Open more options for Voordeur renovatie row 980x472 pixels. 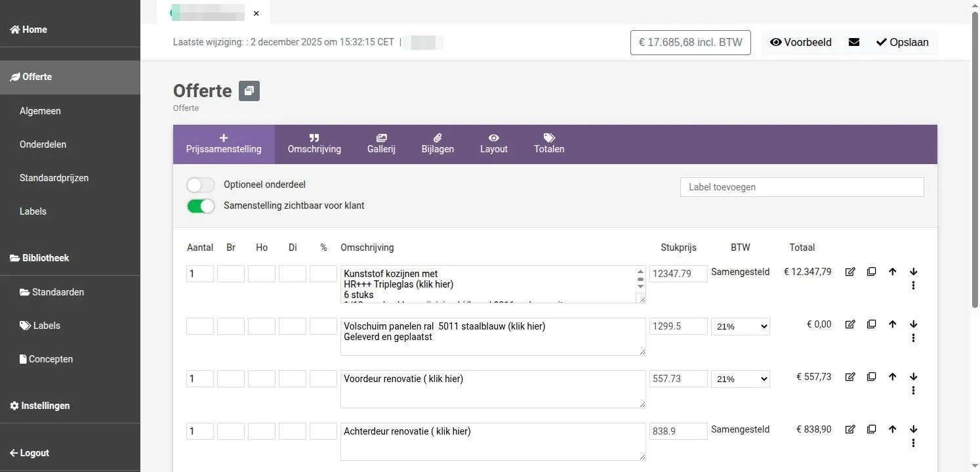click(x=913, y=391)
